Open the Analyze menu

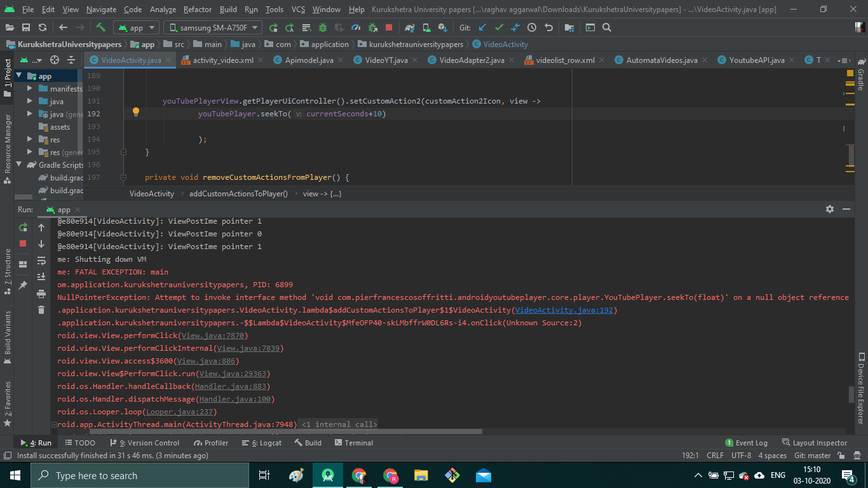(163, 10)
